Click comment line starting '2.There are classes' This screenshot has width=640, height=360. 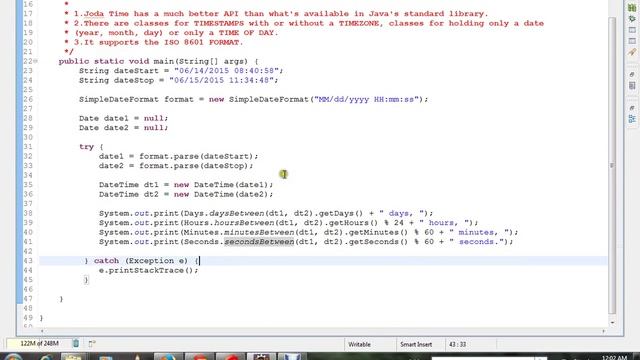(x=309, y=23)
